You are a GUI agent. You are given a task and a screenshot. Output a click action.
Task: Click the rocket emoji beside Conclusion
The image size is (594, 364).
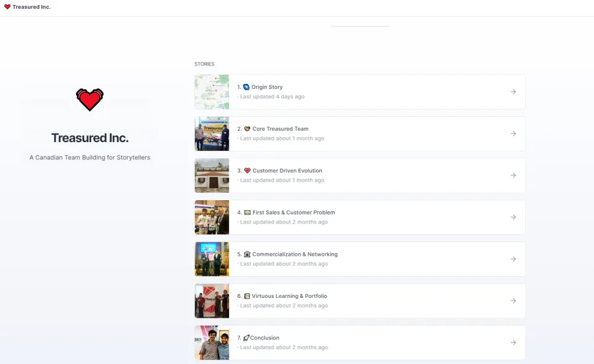click(246, 338)
